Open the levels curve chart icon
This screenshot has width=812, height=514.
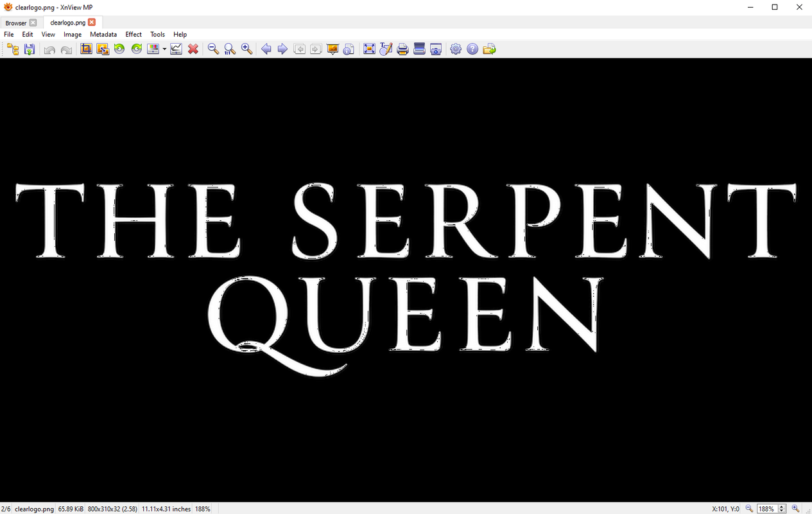pos(177,49)
